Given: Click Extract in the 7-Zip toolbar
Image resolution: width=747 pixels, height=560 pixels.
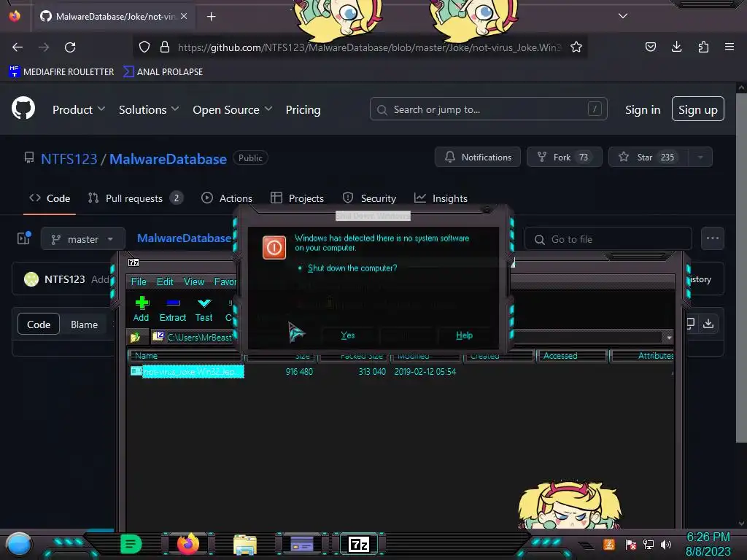Looking at the screenshot, I should [x=172, y=309].
